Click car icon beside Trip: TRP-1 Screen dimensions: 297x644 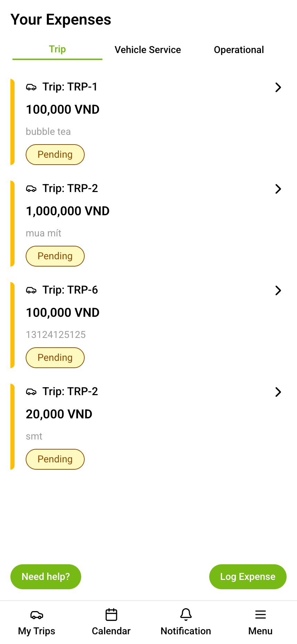[31, 87]
